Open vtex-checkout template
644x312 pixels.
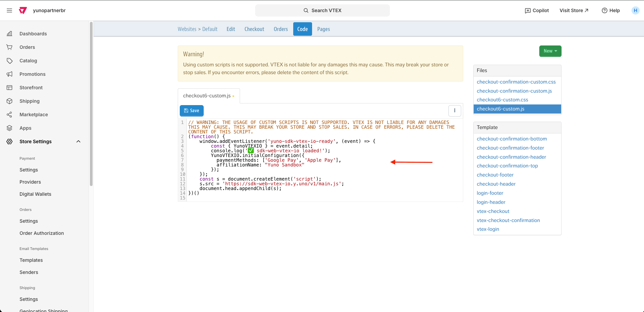tap(493, 211)
